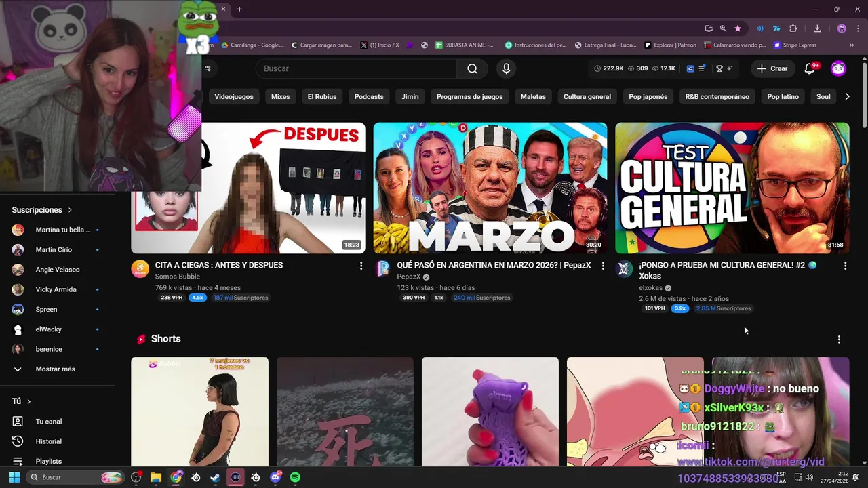Open Chrome zoom magnifier icon

point(723,28)
